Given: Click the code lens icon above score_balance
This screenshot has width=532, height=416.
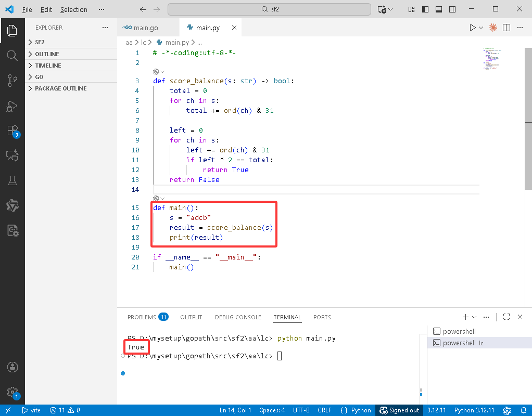Looking at the screenshot, I should [156, 72].
